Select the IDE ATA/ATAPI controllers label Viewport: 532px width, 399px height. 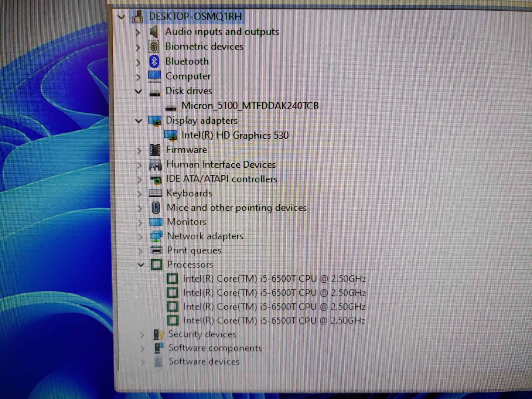[x=222, y=179]
